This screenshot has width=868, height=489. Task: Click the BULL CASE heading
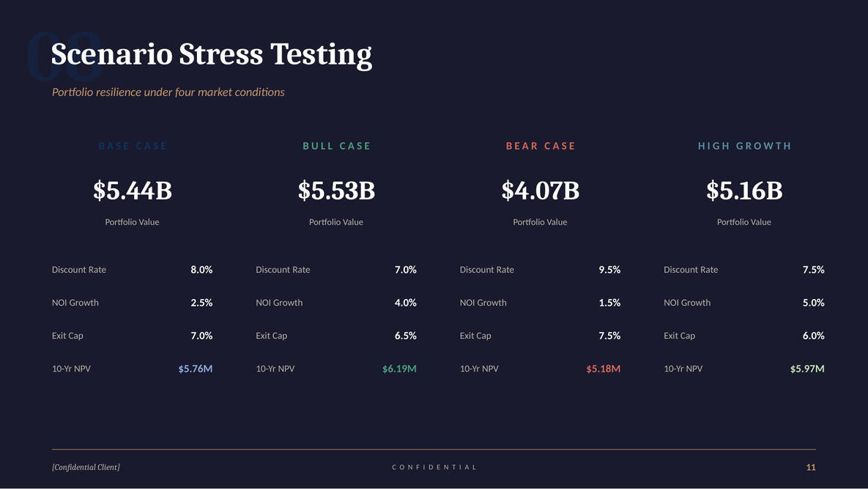[336, 146]
